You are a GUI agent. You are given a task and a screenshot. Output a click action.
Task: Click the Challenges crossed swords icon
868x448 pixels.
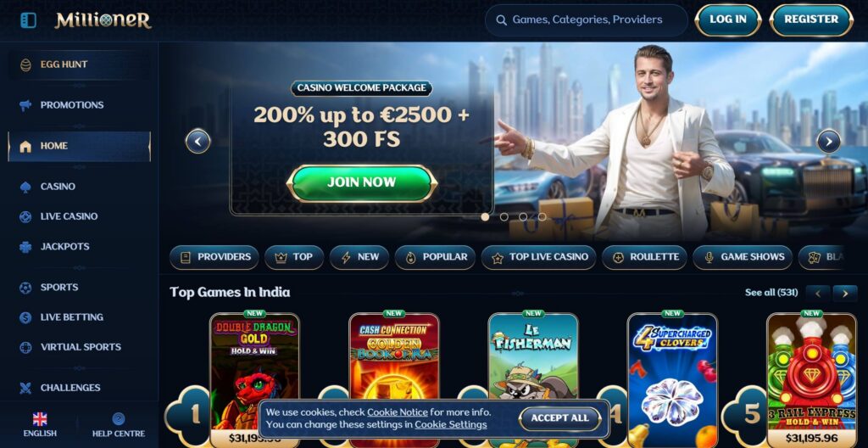(25, 388)
